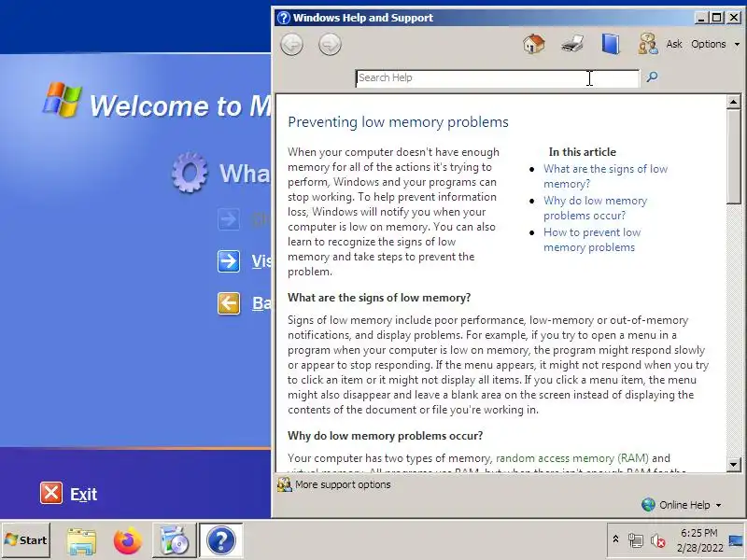The image size is (747, 560).
Task: Click the scrollbar up arrow in Help
Action: (733, 102)
